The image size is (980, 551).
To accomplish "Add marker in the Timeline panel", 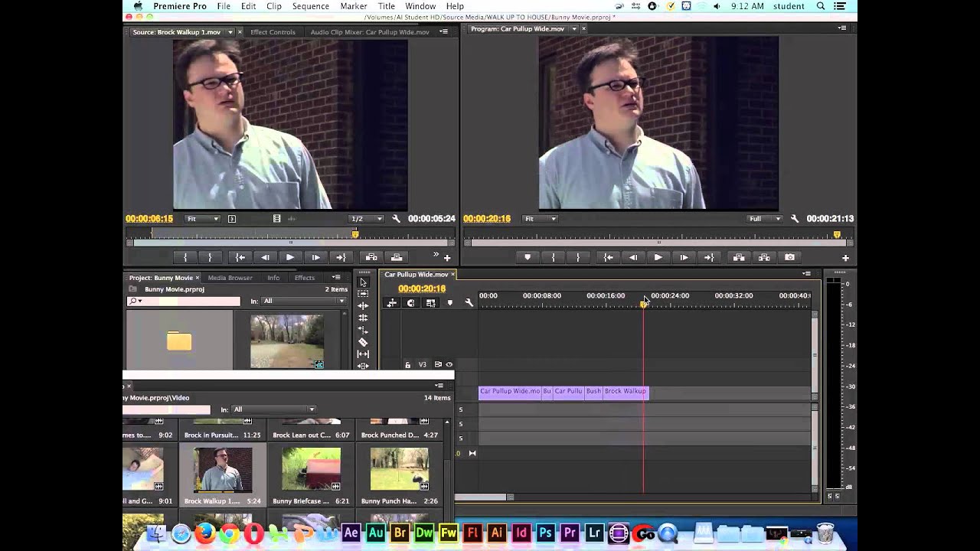I will click(x=449, y=303).
